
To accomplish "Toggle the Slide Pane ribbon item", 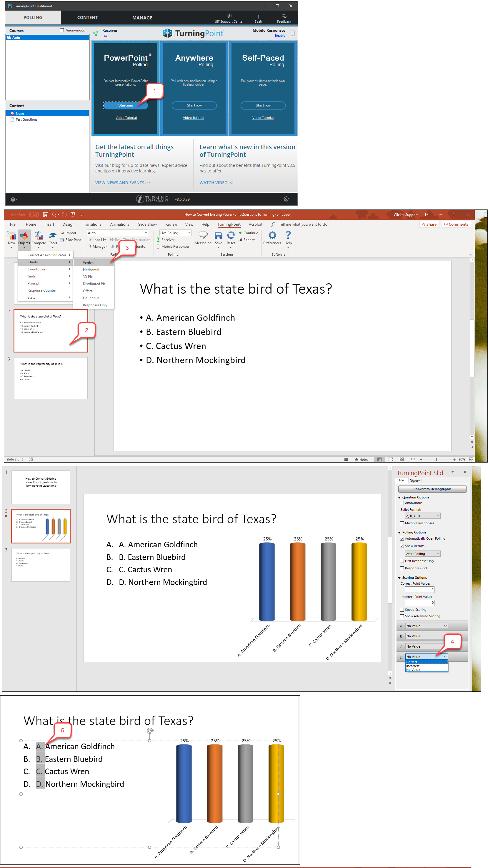I will tap(71, 240).
